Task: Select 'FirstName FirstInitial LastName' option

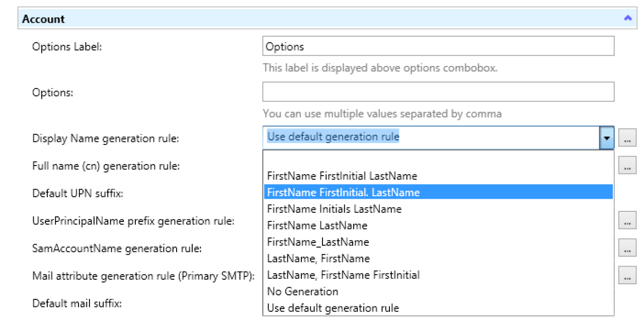Action: 438,176
